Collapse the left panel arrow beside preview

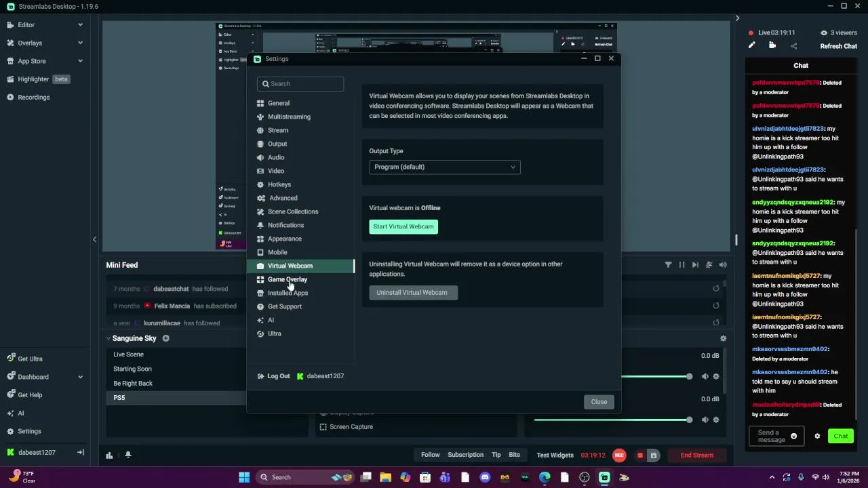click(94, 239)
